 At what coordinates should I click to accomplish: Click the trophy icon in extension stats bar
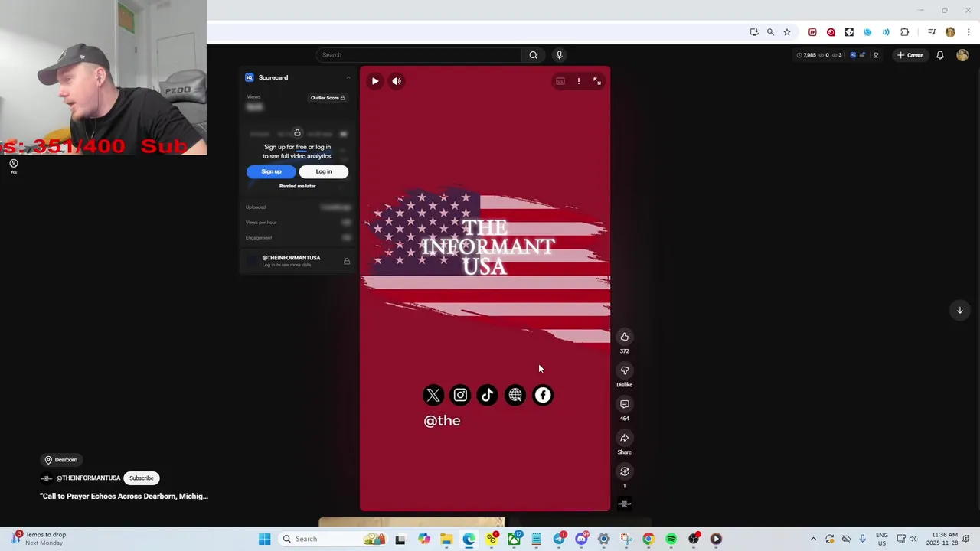pos(876,55)
